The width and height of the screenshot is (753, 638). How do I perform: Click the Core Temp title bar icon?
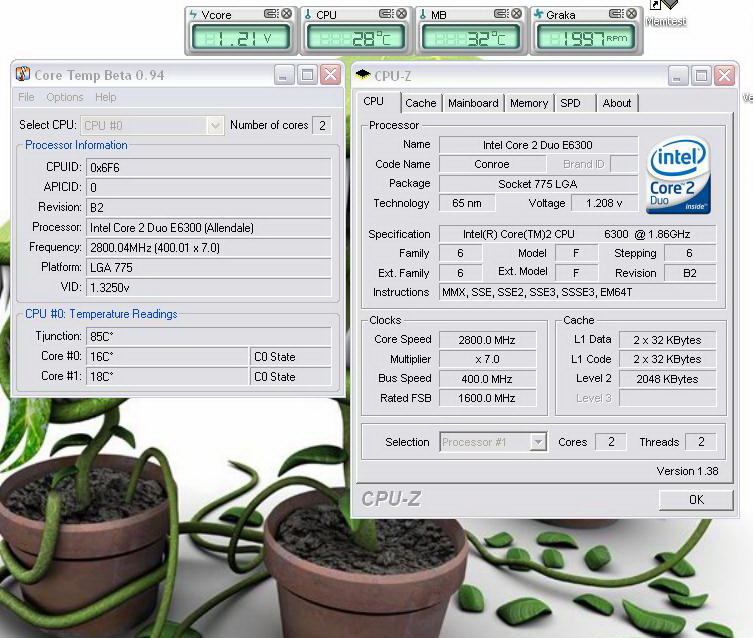23,74
